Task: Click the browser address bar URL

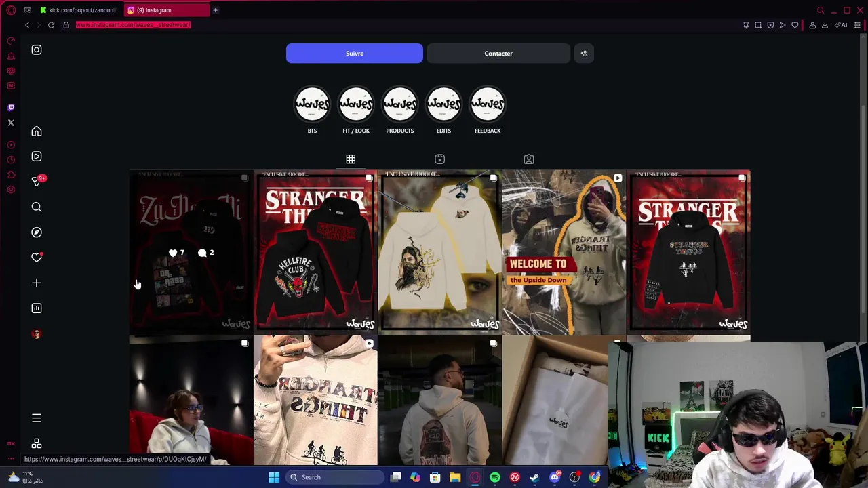Action: tap(133, 25)
